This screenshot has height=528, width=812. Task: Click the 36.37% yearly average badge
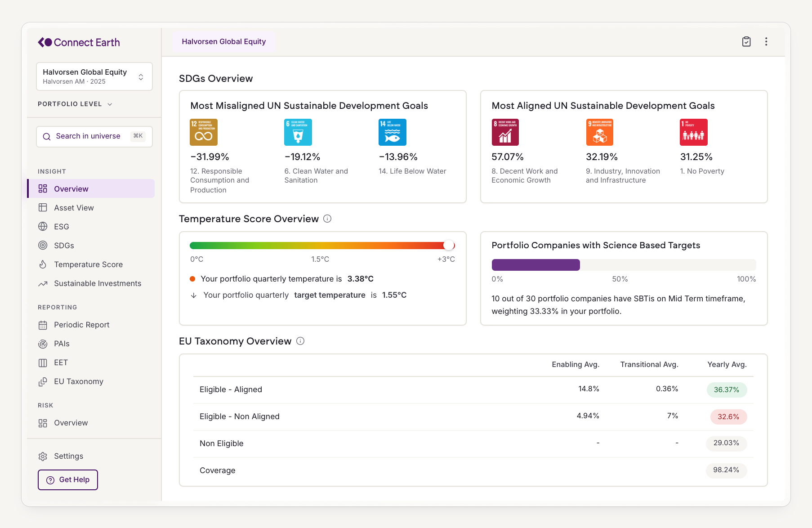tap(727, 390)
